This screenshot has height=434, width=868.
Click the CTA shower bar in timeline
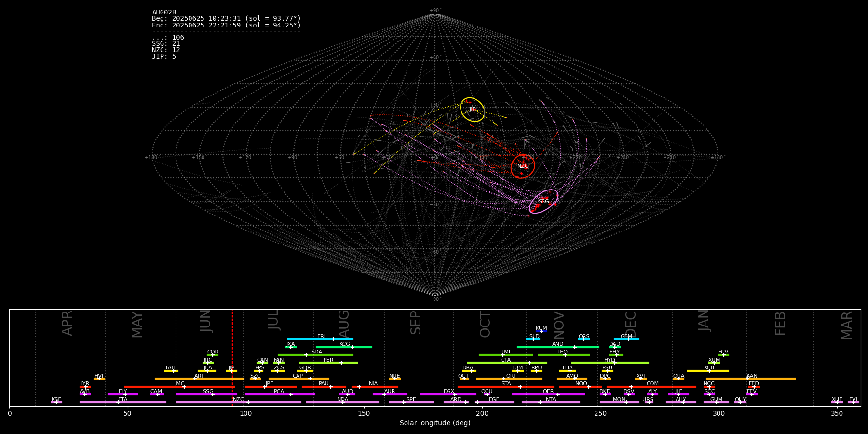[507, 363]
